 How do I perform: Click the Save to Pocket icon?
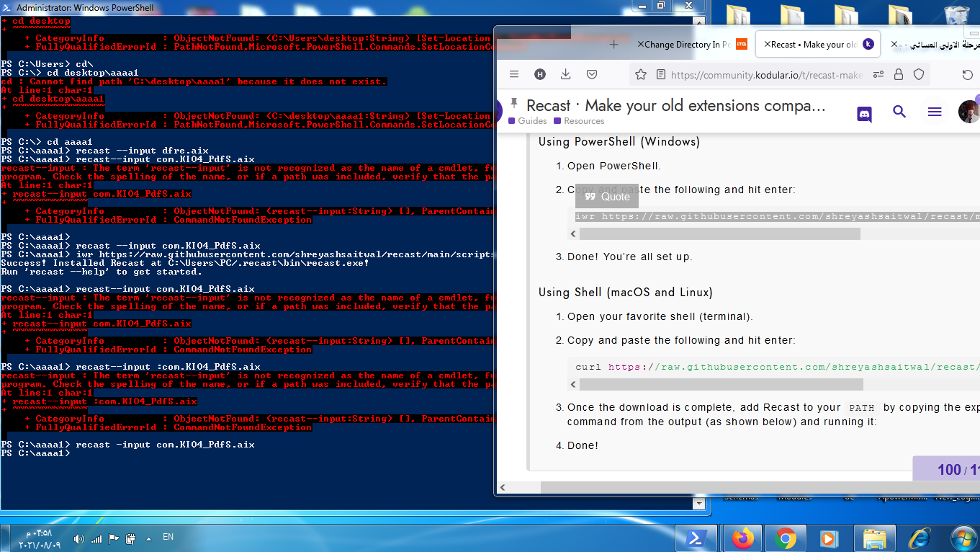coord(592,74)
